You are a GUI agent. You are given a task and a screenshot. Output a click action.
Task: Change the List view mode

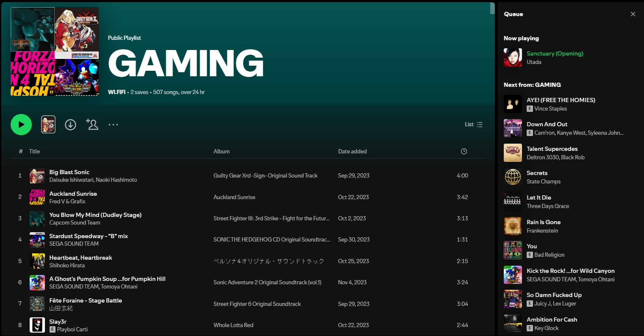[x=474, y=125]
